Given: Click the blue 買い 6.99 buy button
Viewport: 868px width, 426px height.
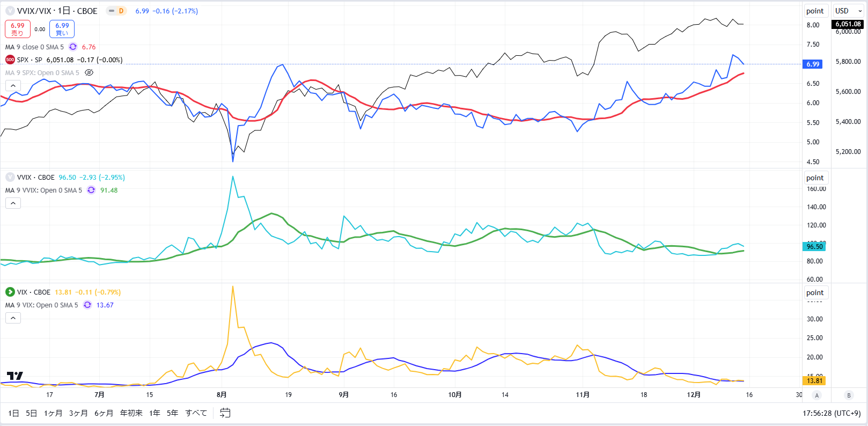Looking at the screenshot, I should [x=62, y=29].
